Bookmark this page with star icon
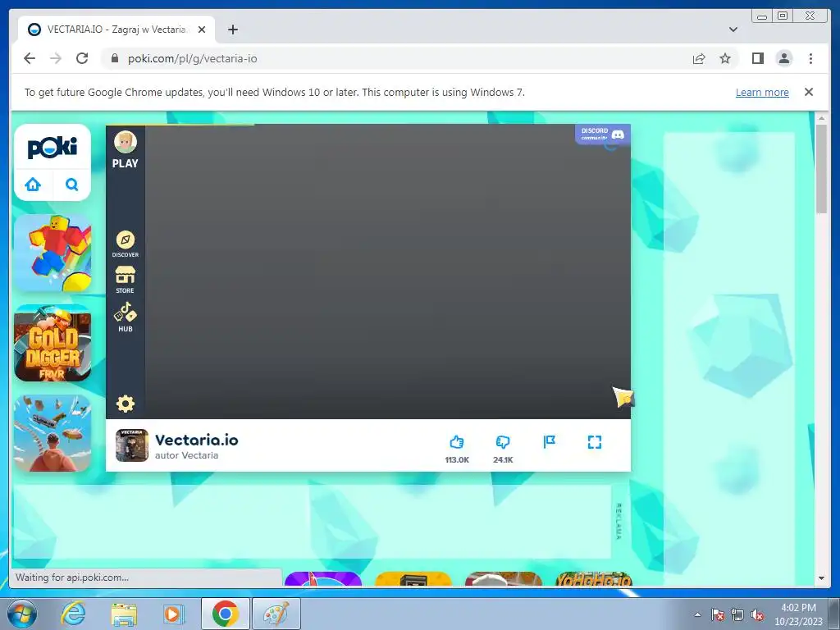The width and height of the screenshot is (840, 630). click(x=725, y=58)
